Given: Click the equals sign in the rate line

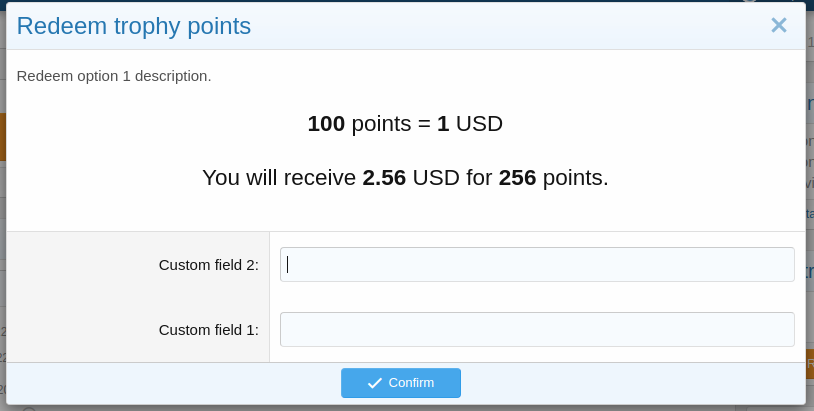Looking at the screenshot, I should click(424, 124).
